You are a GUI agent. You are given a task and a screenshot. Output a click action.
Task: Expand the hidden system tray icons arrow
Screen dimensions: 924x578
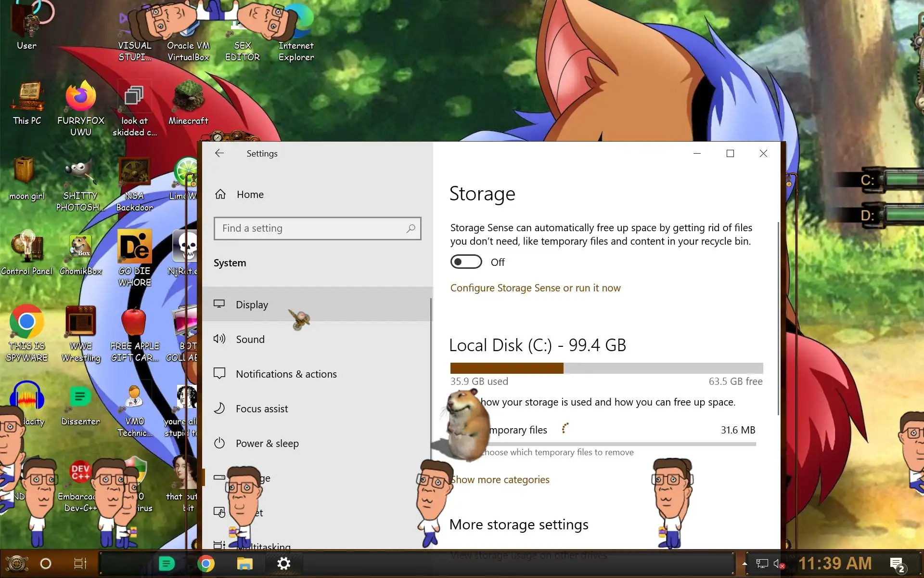(x=744, y=563)
